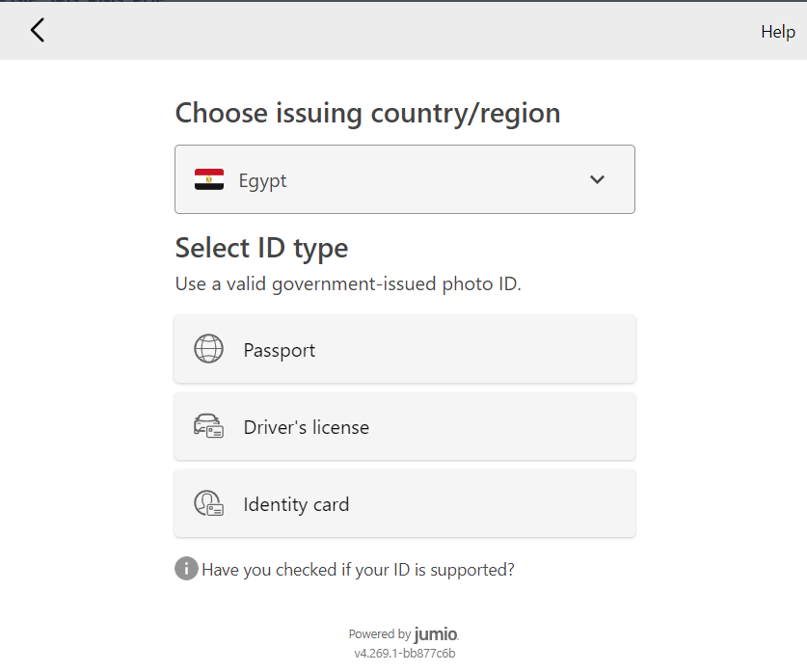This screenshot has height=672, width=807.
Task: Click the back arrow icon
Action: tap(38, 31)
